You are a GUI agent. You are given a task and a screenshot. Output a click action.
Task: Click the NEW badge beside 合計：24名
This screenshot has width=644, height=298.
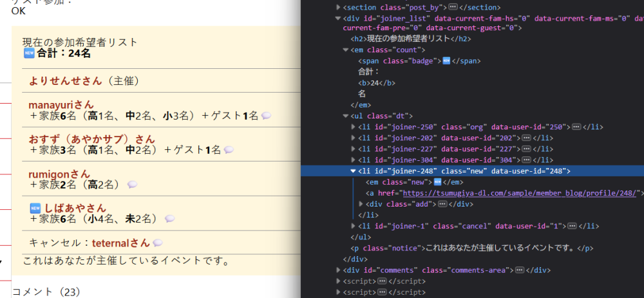(28, 53)
